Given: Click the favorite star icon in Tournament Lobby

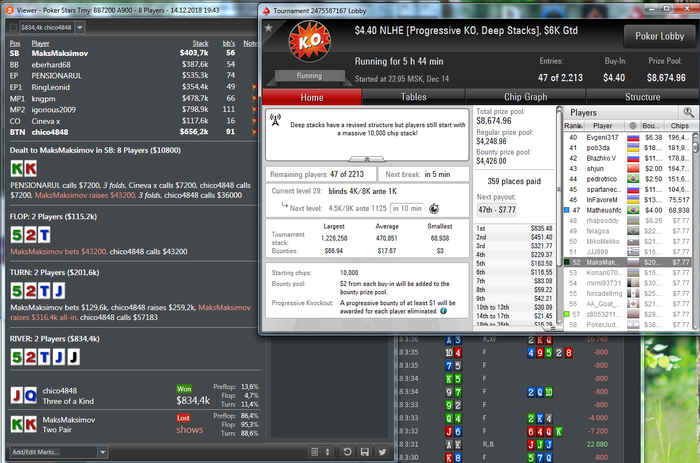Looking at the screenshot, I should (268, 28).
